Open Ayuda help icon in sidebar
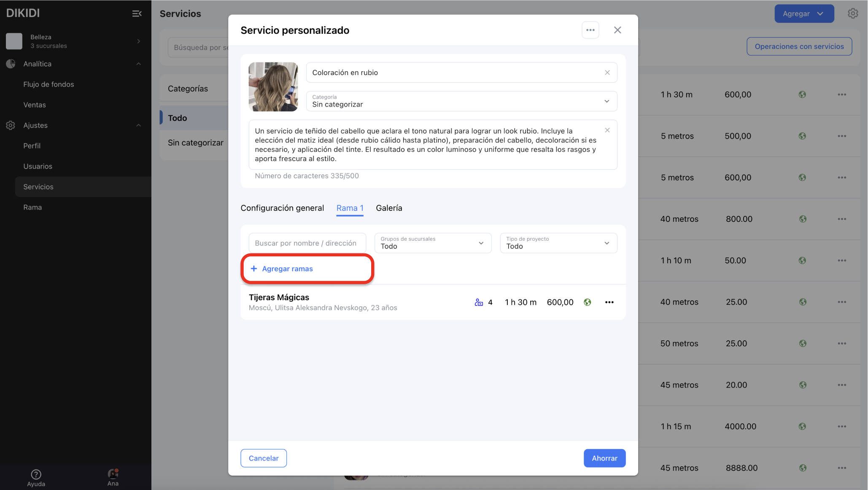 [36, 474]
